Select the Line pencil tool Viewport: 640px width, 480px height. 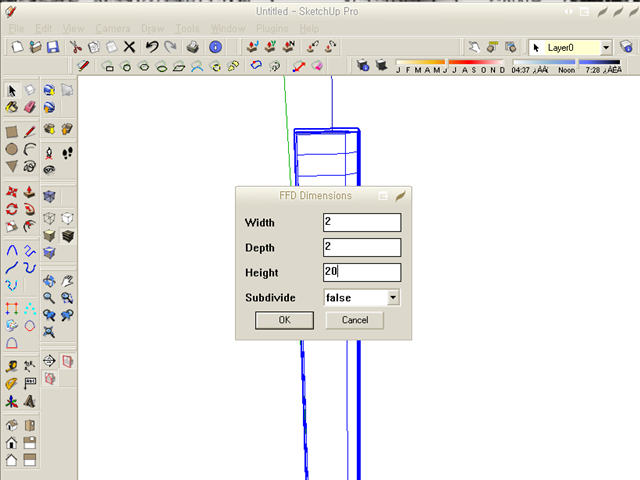coord(30,132)
